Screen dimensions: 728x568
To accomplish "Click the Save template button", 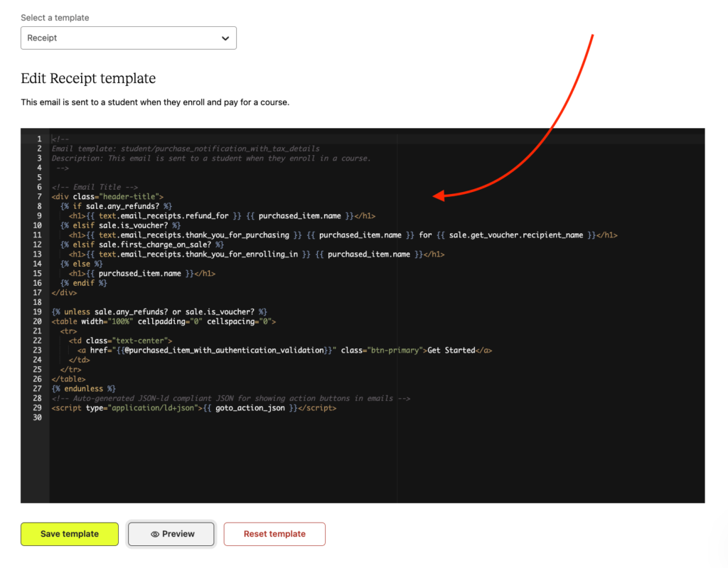I will pyautogui.click(x=69, y=534).
